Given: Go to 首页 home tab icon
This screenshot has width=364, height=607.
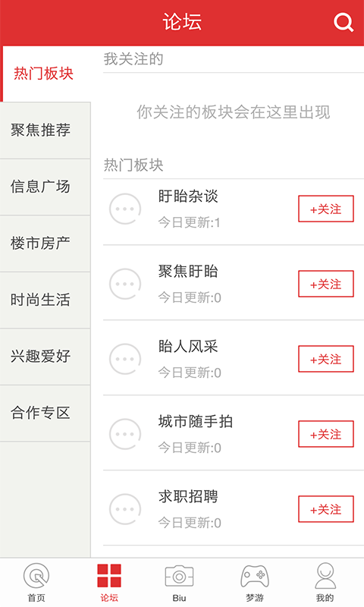Looking at the screenshot, I should click(36, 576).
